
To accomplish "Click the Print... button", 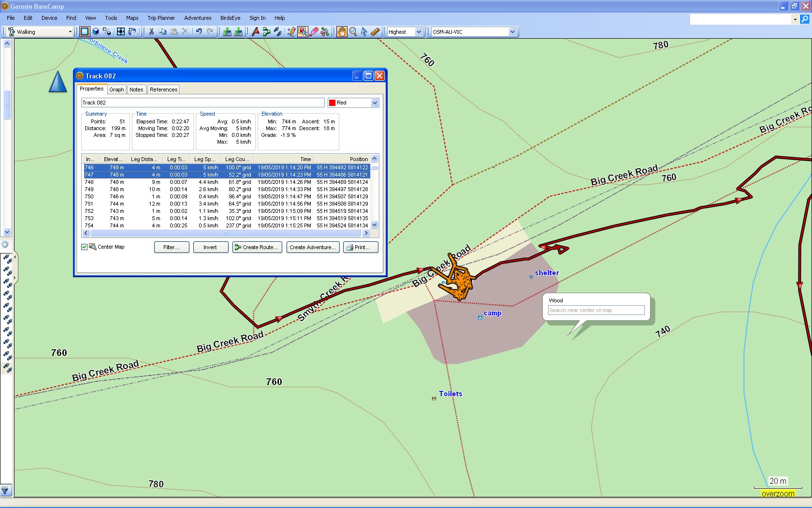I will click(361, 247).
